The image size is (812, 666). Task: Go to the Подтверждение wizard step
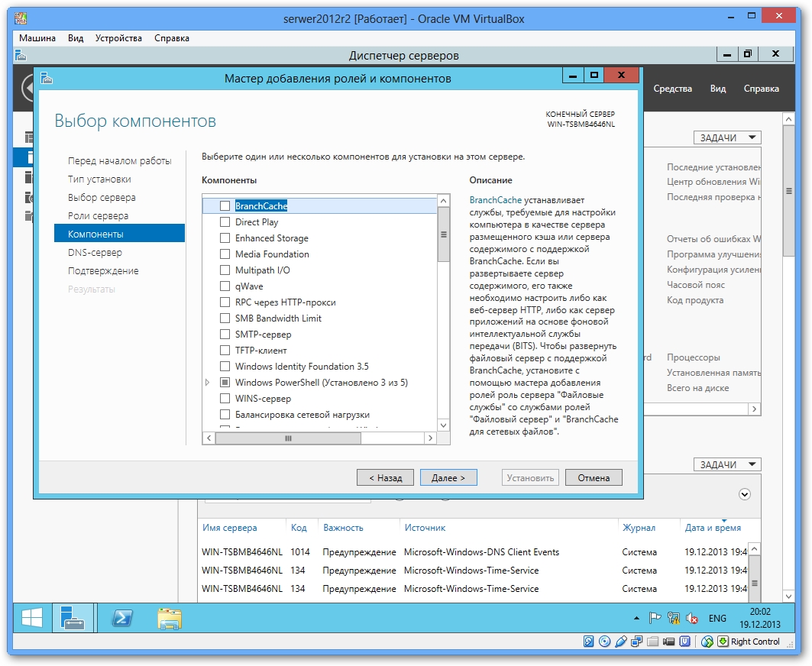click(x=103, y=271)
